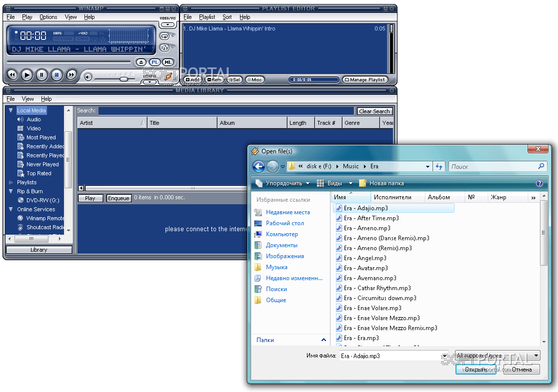Open the Options menu in Winamp
The image size is (558, 392).
(48, 17)
